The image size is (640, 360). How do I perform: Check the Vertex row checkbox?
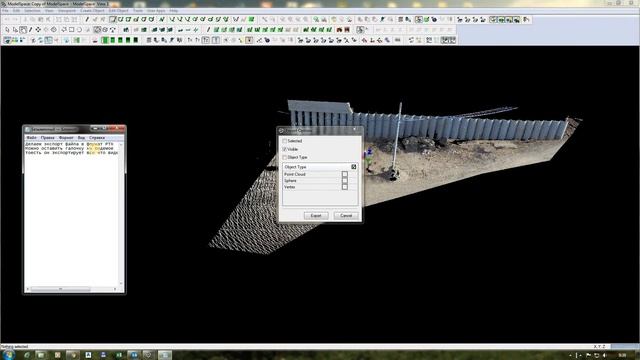tap(345, 187)
